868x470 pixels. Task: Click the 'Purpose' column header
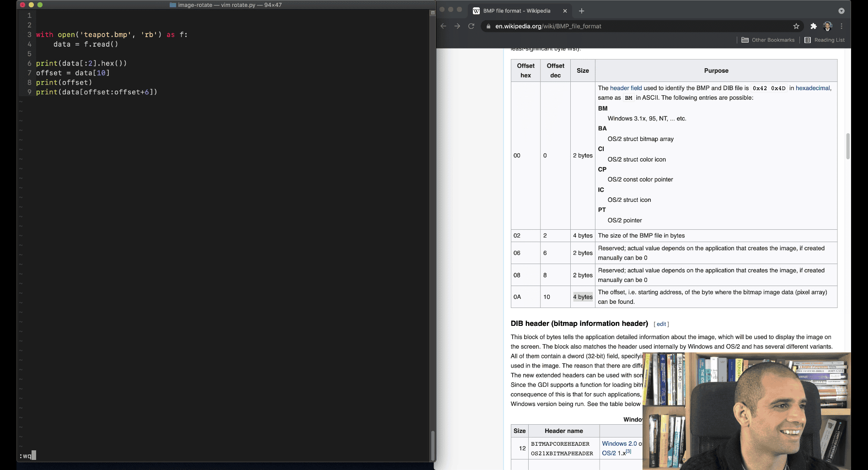tap(716, 70)
